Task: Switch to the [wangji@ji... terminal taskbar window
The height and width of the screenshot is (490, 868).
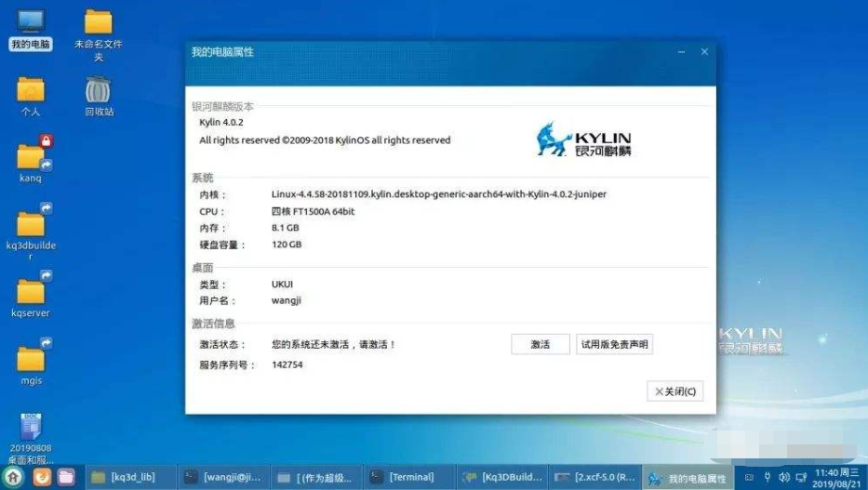Action: tap(223, 477)
